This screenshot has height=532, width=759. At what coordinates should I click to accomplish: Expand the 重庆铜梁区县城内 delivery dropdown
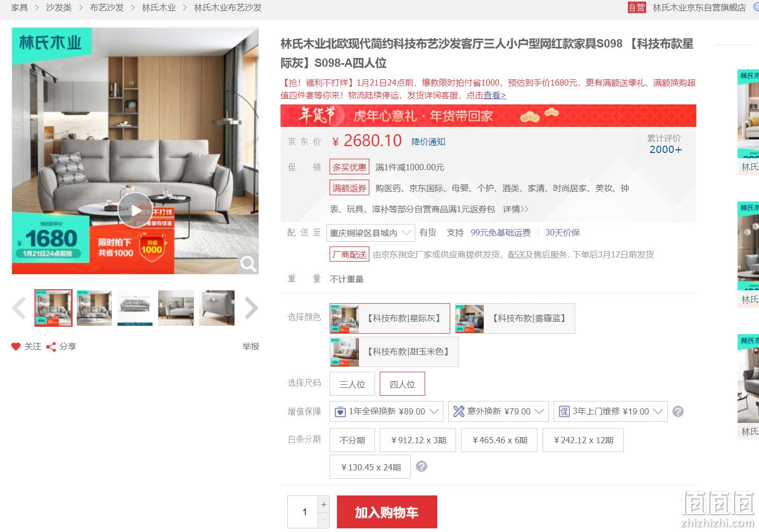tap(371, 233)
